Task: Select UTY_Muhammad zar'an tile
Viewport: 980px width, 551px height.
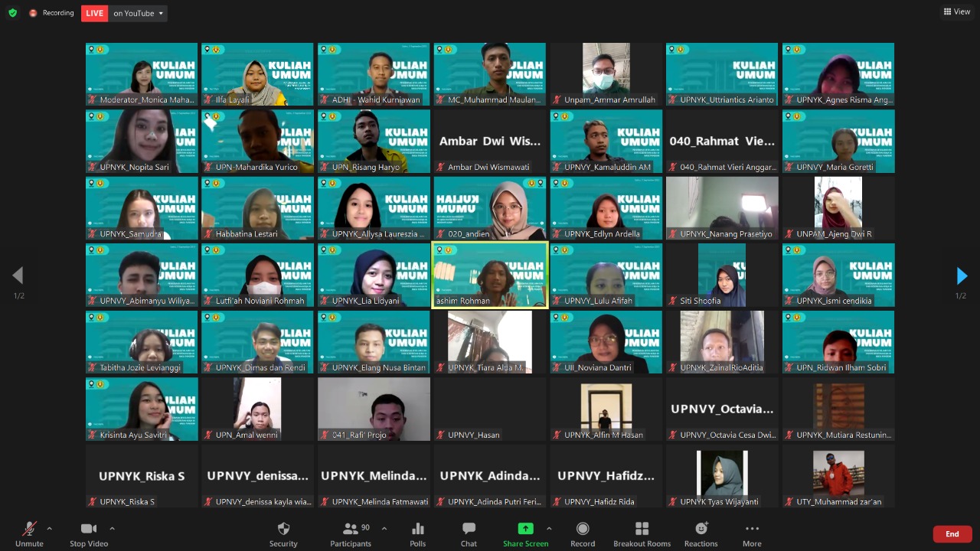Action: (x=838, y=476)
